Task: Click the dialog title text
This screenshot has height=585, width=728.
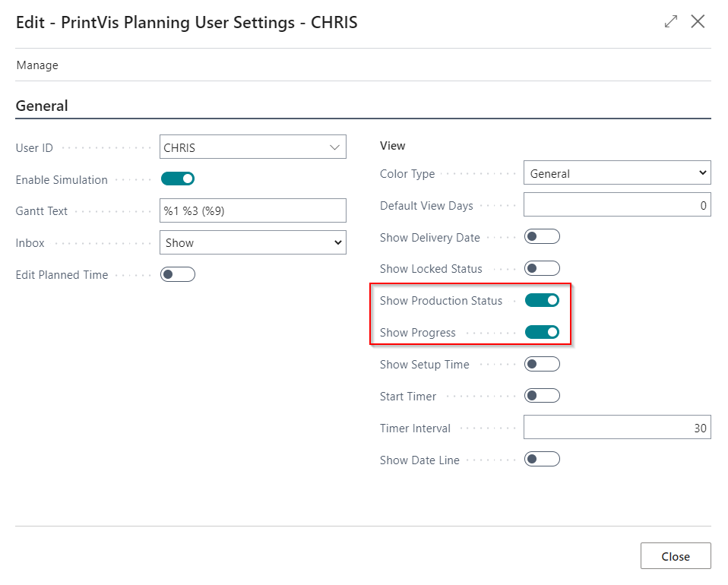Action: coord(187,22)
